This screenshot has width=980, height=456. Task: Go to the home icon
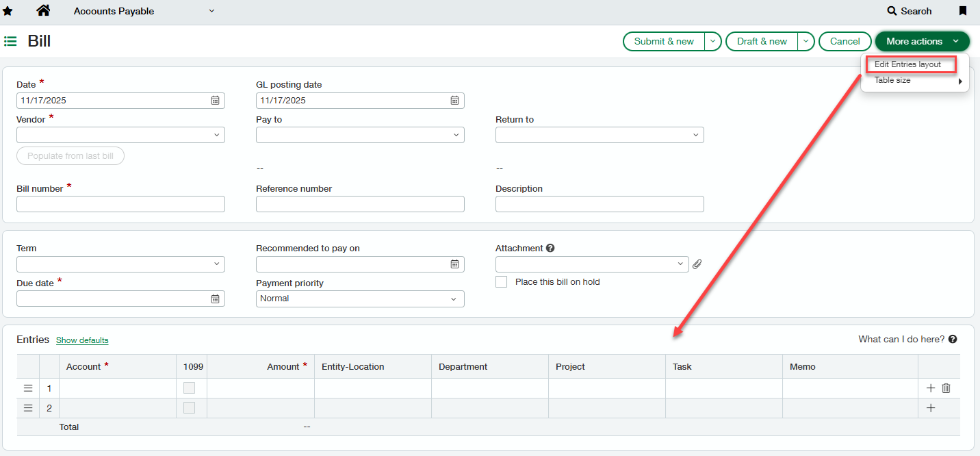[43, 10]
